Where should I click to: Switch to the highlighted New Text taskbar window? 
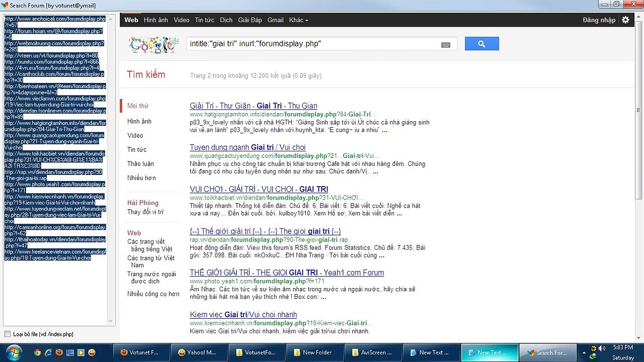[x=490, y=352]
